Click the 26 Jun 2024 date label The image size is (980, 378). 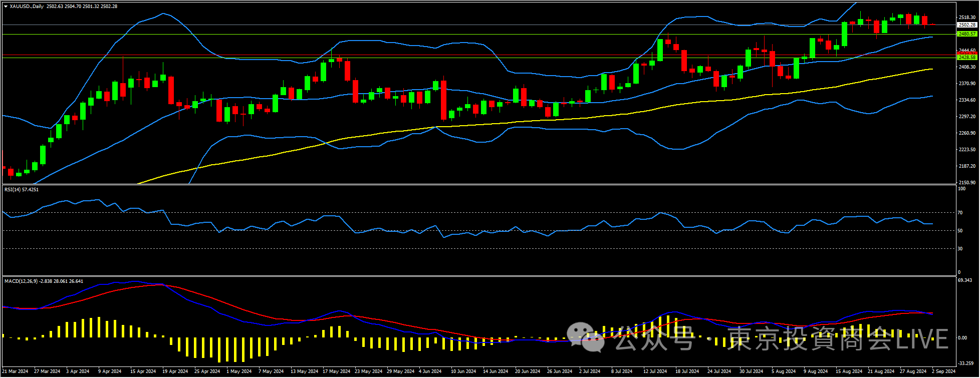(x=560, y=371)
